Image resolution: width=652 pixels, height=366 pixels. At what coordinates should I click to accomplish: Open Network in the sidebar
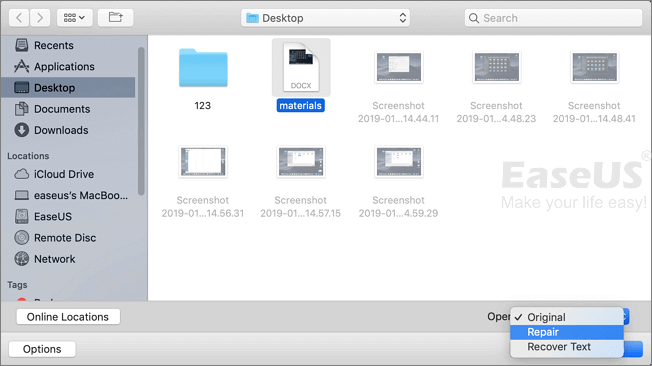68,259
